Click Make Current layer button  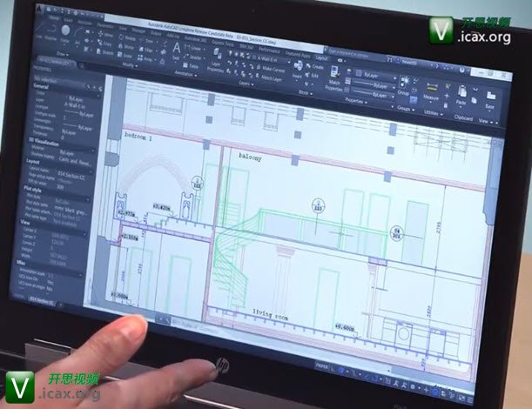pyautogui.click(x=270, y=70)
